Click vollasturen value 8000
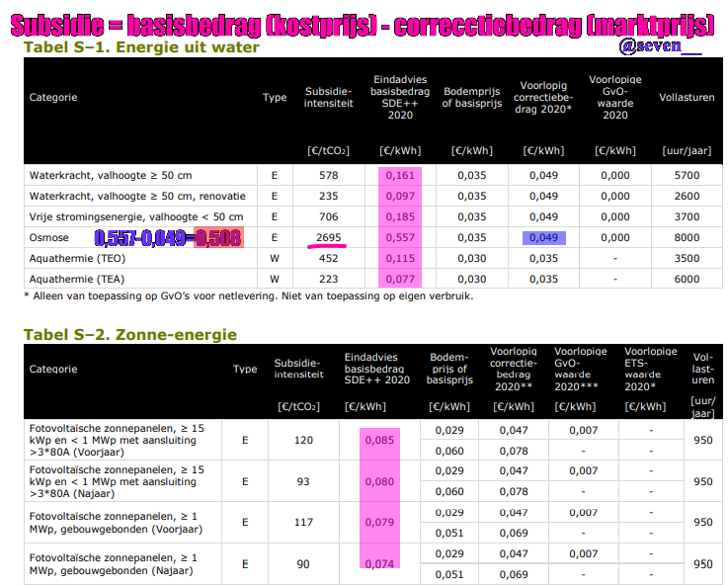Screen dimensions: 728x585 (687, 238)
